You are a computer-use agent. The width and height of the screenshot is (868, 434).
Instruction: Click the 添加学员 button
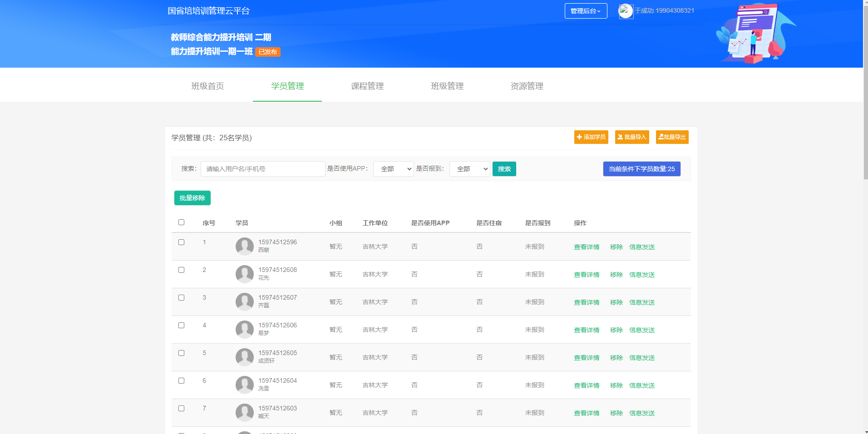click(591, 137)
